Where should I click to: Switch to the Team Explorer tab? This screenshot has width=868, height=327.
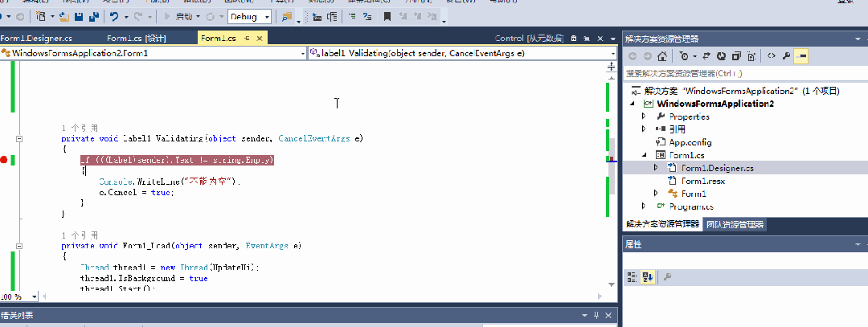click(735, 225)
